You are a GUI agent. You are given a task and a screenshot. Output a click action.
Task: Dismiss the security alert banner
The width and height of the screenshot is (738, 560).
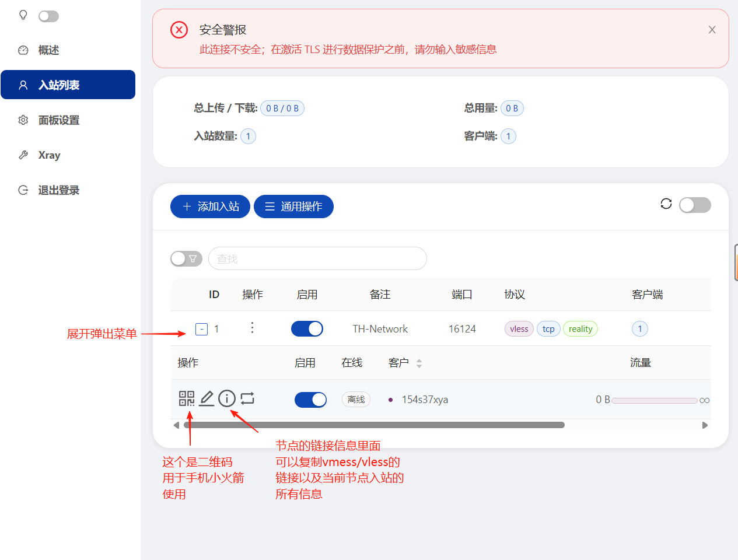click(712, 30)
